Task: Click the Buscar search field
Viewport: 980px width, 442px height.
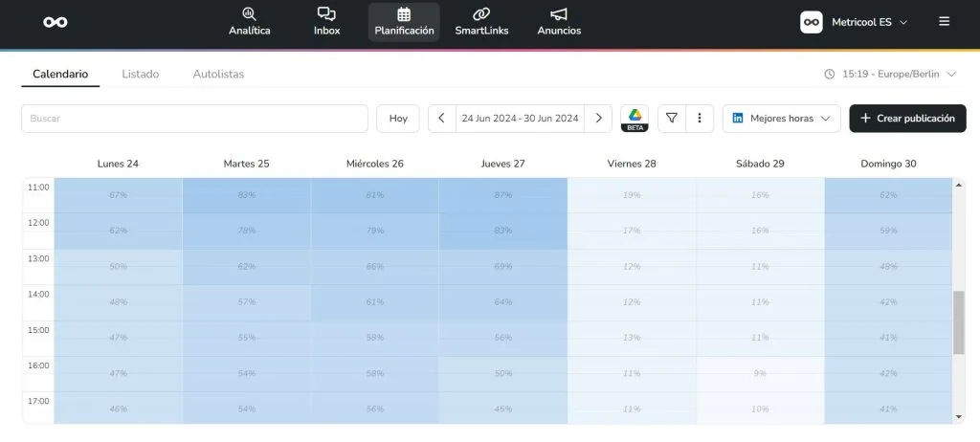Action: coord(194,119)
